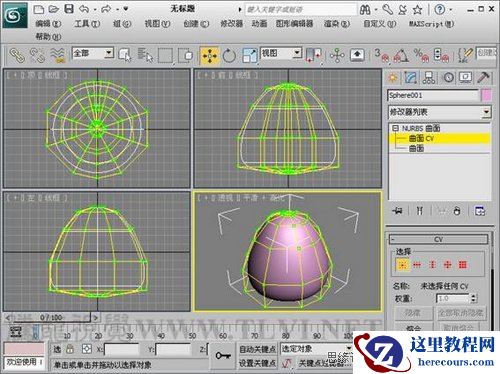Click the Sphere001 object name field
This screenshot has height=374, width=500.
433,96
